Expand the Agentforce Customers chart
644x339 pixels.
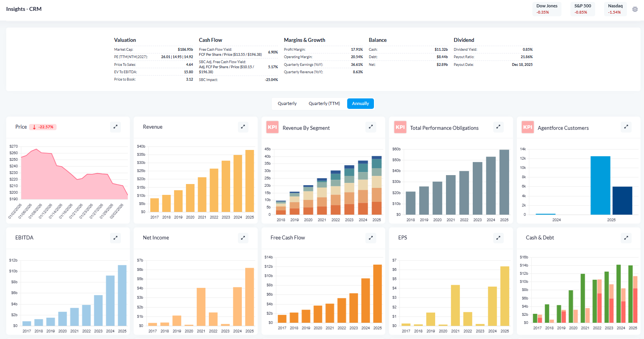pyautogui.click(x=626, y=127)
